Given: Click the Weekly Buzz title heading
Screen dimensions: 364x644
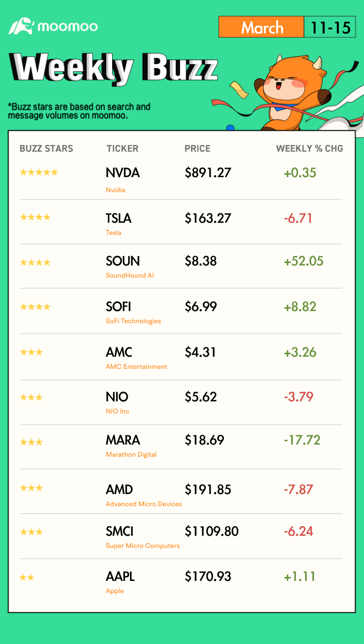Looking at the screenshot, I should 113,67.
